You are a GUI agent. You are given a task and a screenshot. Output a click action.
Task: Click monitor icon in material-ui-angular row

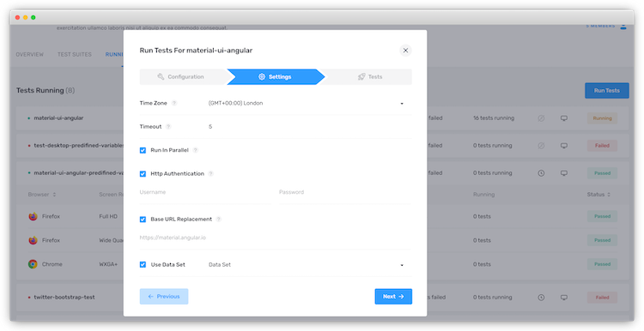[564, 118]
